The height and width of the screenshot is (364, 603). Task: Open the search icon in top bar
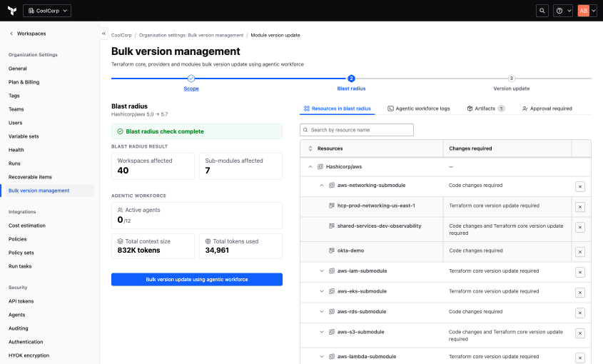tap(542, 11)
